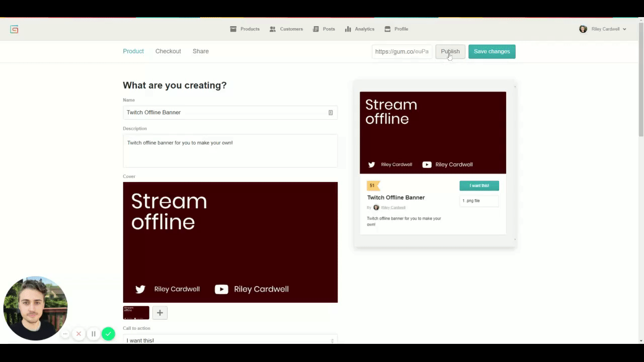The image size is (644, 362).
Task: Finish recording with green checkmark
Action: (x=108, y=334)
